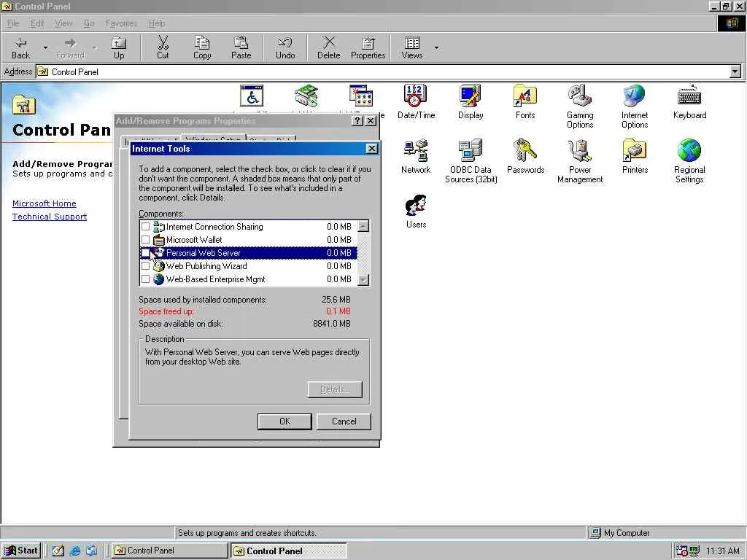Click the Copy toolbar button
Image resolution: width=747 pixels, height=560 pixels.
pyautogui.click(x=202, y=48)
